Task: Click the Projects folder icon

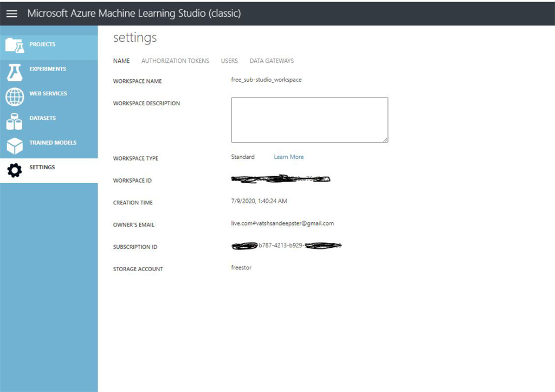Action: [15, 46]
